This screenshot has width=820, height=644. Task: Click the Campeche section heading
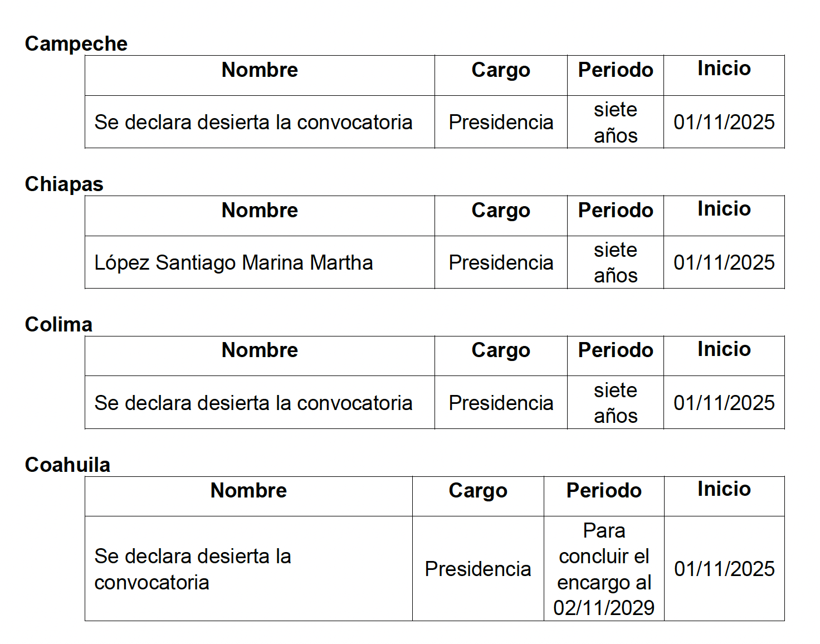pyautogui.click(x=76, y=43)
